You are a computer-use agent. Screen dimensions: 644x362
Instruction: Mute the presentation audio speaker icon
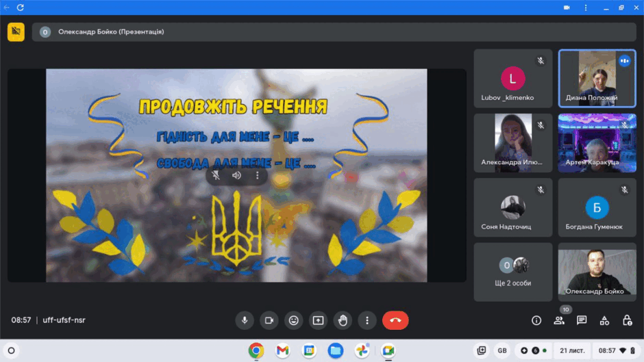pyautogui.click(x=236, y=175)
